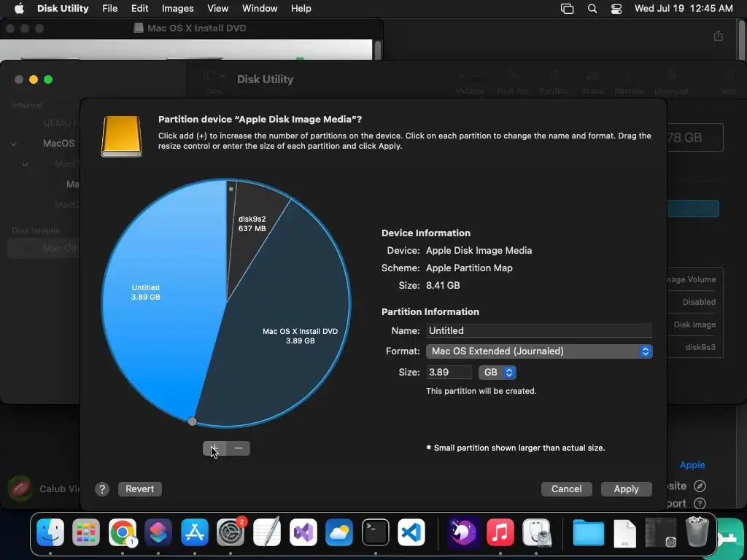Open the View menu
Image resolution: width=747 pixels, height=560 pixels.
coord(217,8)
